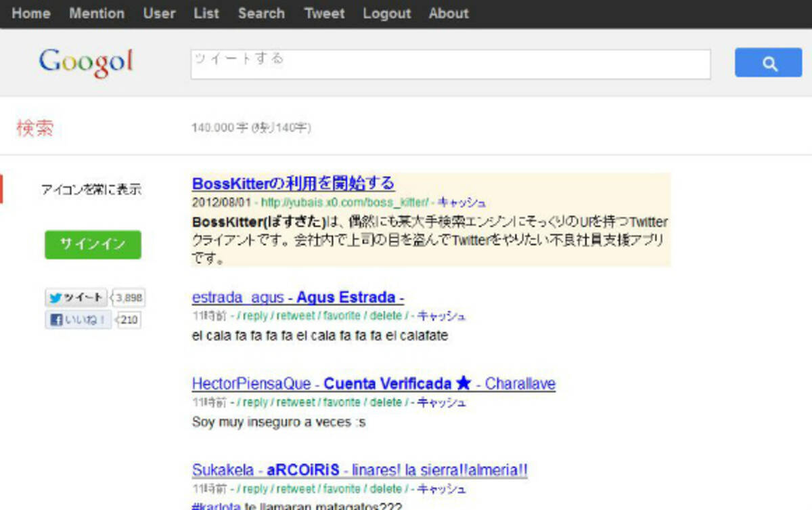The image size is (812, 510).
Task: Click the 3,898 tweet count bubble
Action: (x=128, y=297)
